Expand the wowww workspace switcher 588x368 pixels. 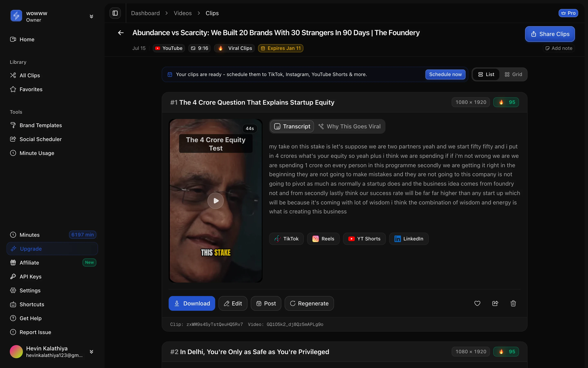click(x=91, y=16)
